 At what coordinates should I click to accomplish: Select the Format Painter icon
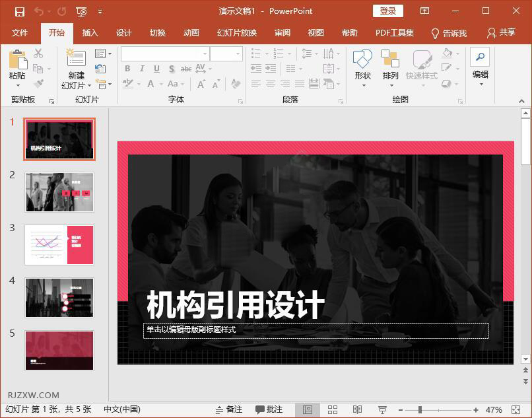pos(38,83)
